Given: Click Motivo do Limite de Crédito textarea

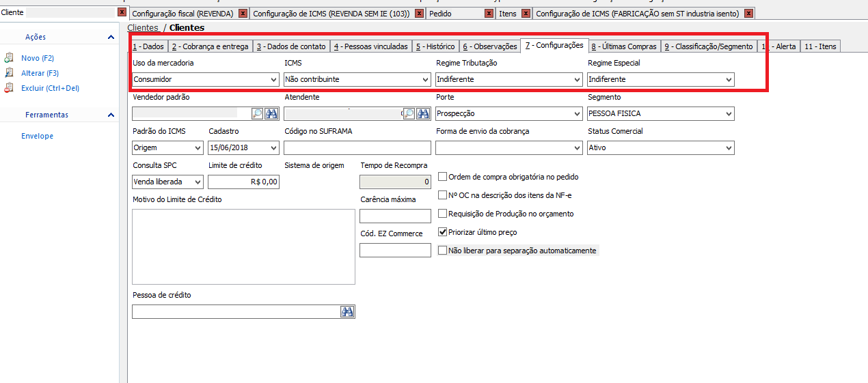Looking at the screenshot, I should tap(243, 246).
